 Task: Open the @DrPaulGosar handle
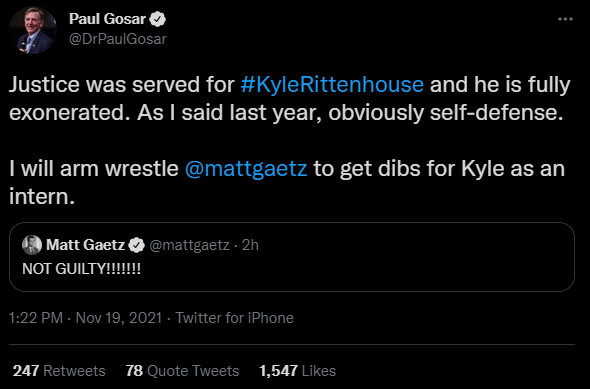pyautogui.click(x=117, y=39)
